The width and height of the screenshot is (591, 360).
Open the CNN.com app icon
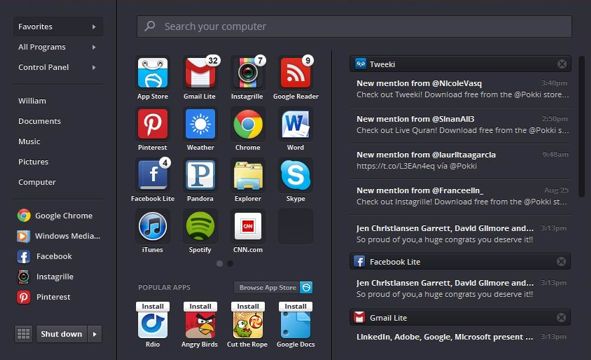point(248,226)
